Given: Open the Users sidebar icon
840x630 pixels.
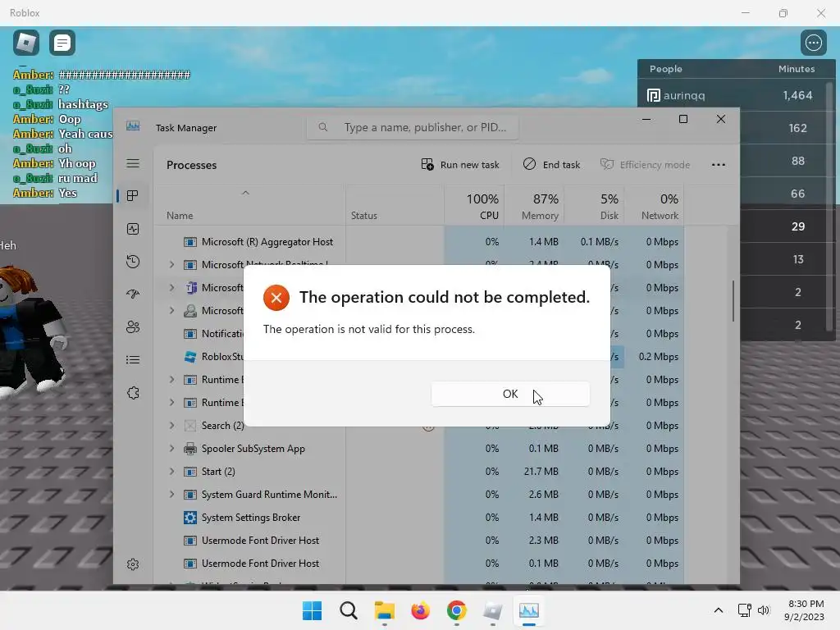Looking at the screenshot, I should coord(133,326).
